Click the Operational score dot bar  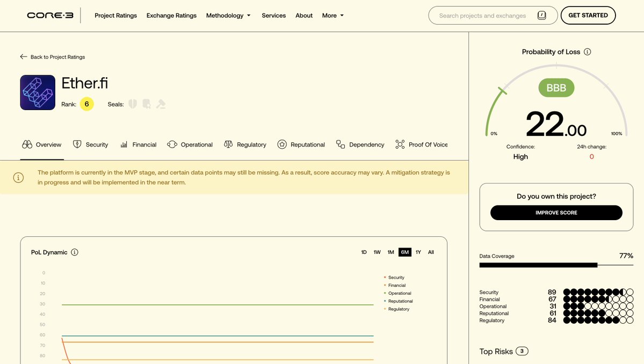pyautogui.click(x=598, y=306)
